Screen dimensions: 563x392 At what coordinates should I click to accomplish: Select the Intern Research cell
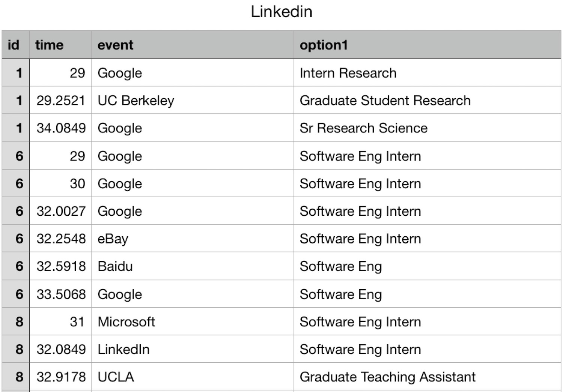pyautogui.click(x=348, y=73)
